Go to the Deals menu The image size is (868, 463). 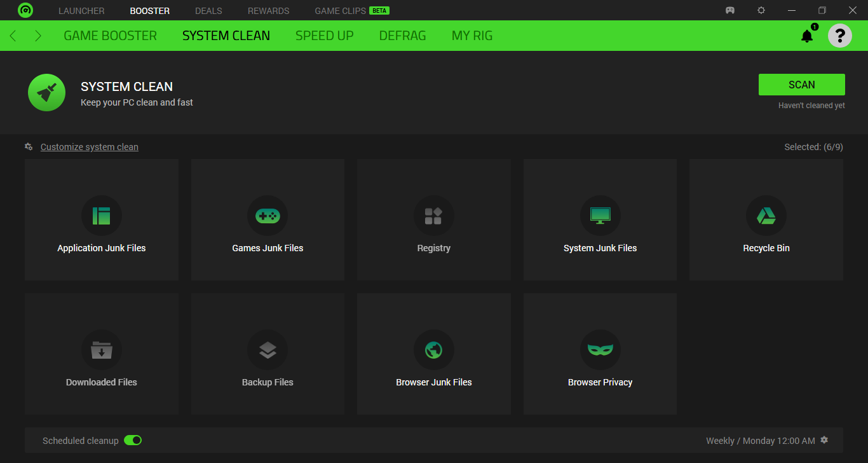point(208,11)
